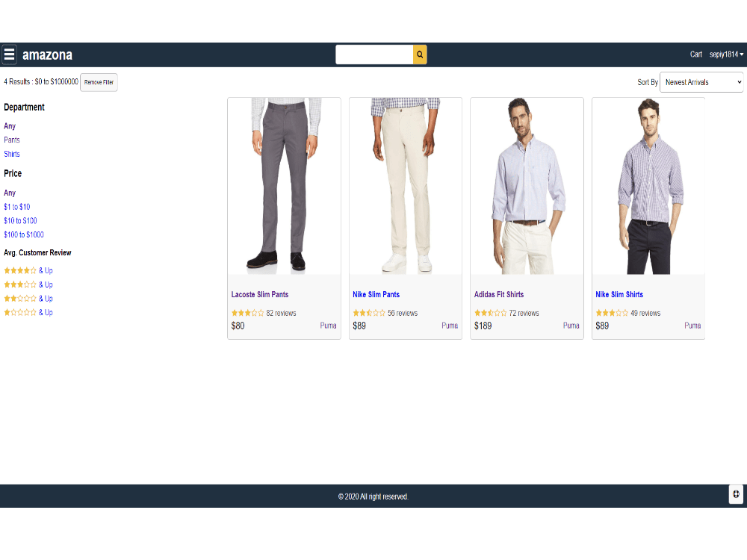Screen dimensions: 747x560
Task: Filter prices from $1 to $10
Action: pos(17,207)
